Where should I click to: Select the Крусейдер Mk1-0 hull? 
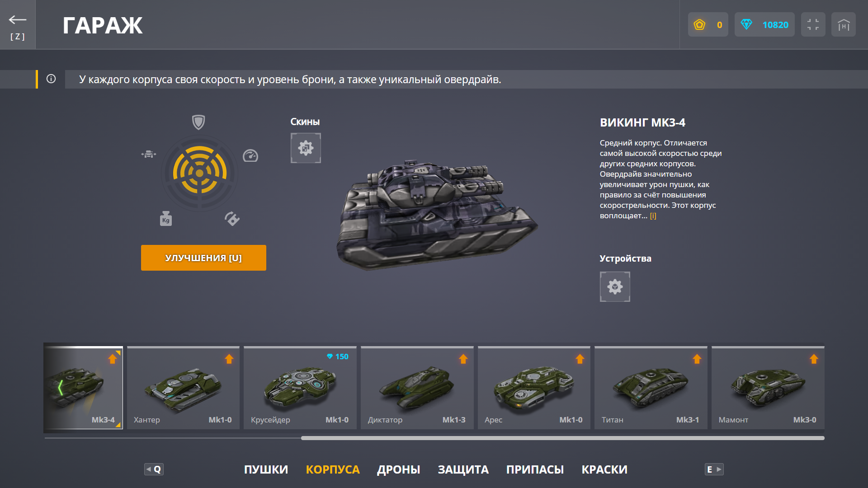300,388
